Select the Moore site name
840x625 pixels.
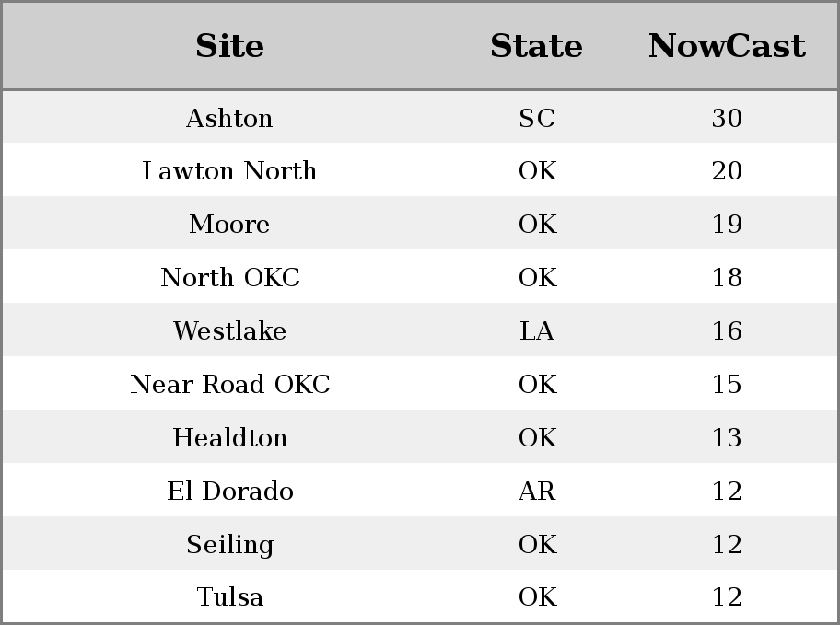click(x=230, y=224)
